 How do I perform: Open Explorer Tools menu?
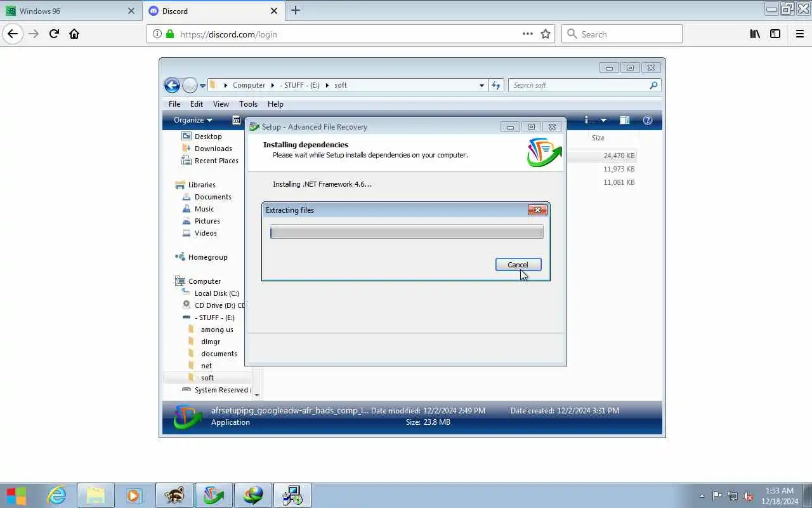(x=248, y=104)
